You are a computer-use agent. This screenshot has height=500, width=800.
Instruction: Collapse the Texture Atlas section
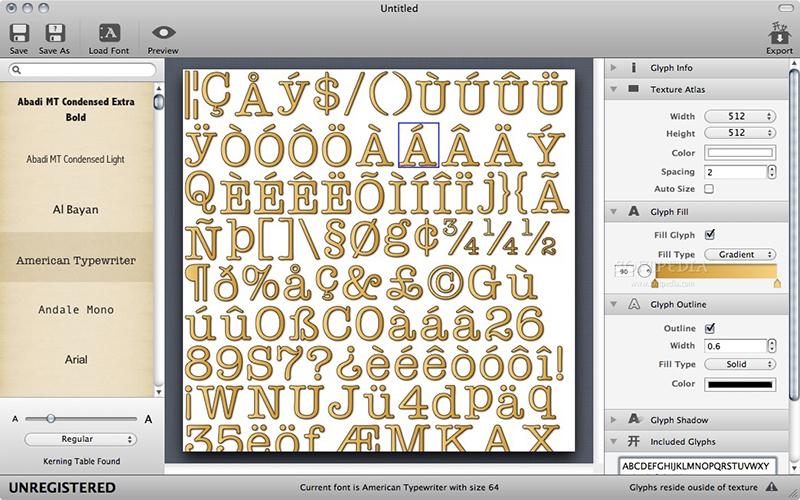614,89
